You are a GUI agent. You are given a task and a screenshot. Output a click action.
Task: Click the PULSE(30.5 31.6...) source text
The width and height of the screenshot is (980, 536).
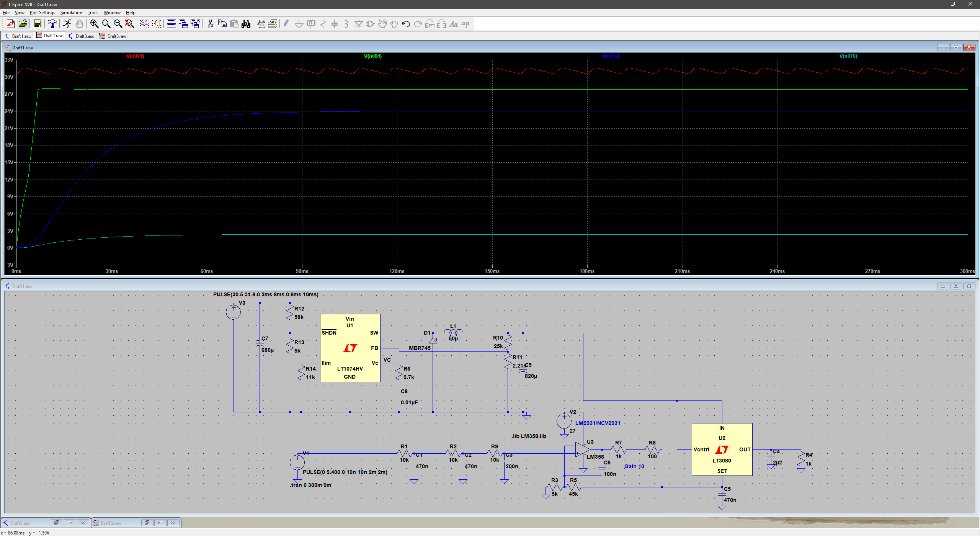[x=266, y=294]
